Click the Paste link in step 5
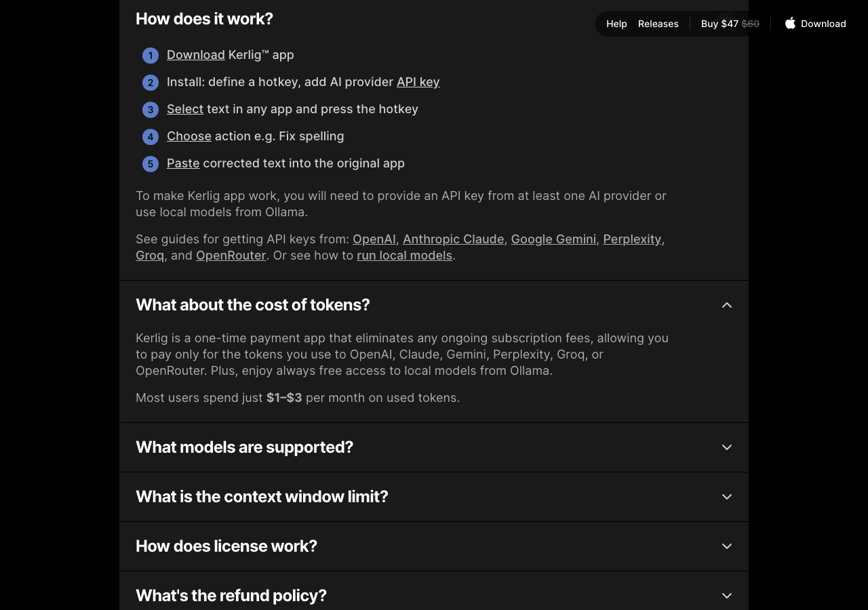This screenshot has height=610, width=868. pos(183,163)
